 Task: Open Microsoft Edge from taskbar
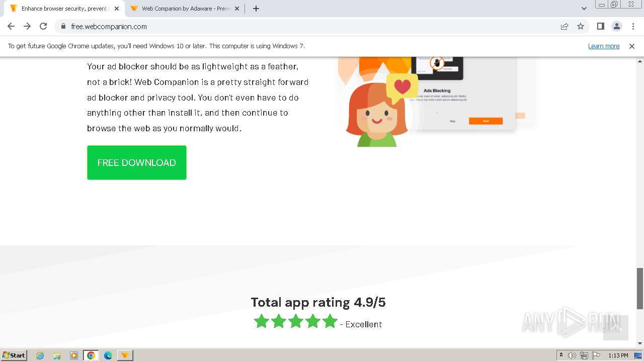[x=108, y=355]
